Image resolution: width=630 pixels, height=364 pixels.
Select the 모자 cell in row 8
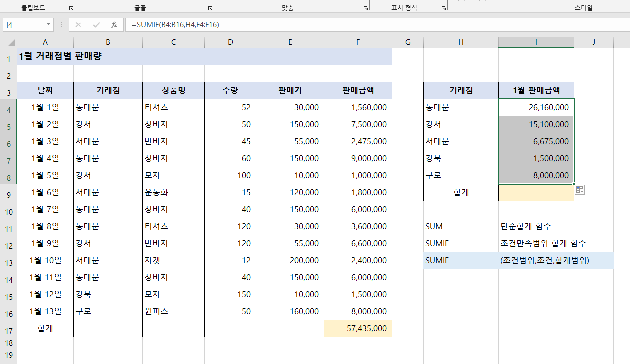[173, 176]
